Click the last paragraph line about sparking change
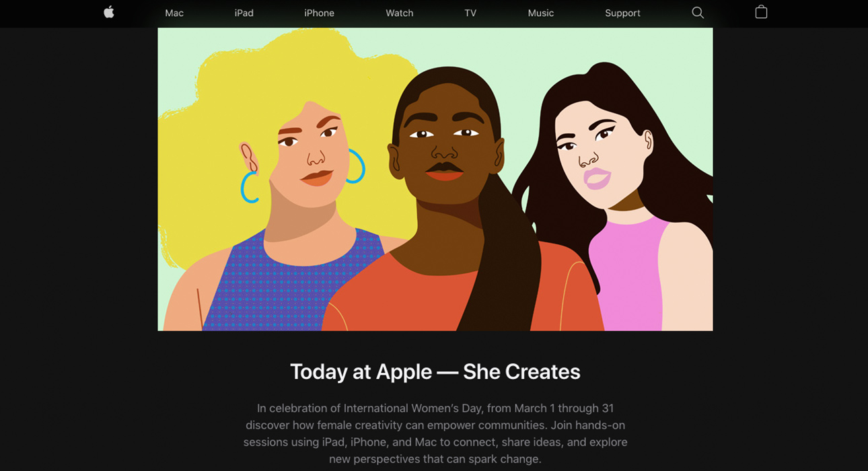The width and height of the screenshot is (868, 471). 435,459
